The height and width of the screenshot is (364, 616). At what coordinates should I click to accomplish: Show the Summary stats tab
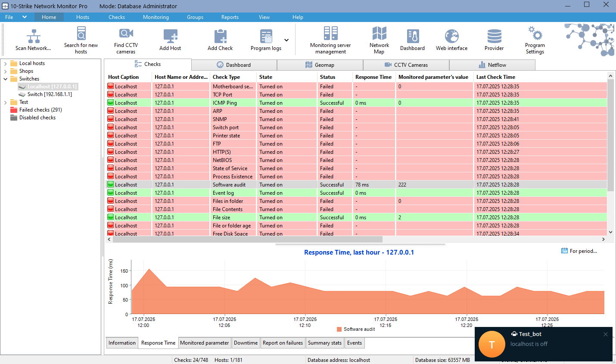(x=325, y=343)
